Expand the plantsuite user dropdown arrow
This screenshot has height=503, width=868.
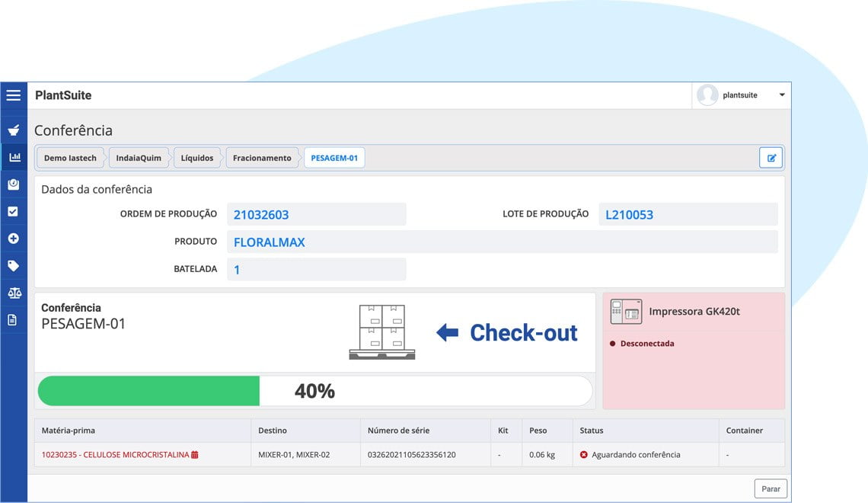point(782,95)
